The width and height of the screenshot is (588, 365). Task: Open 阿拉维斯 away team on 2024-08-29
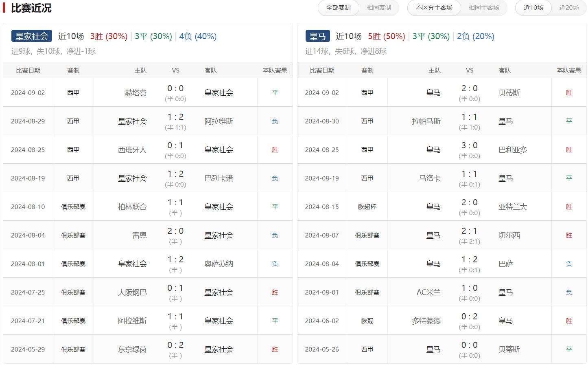[x=219, y=121]
